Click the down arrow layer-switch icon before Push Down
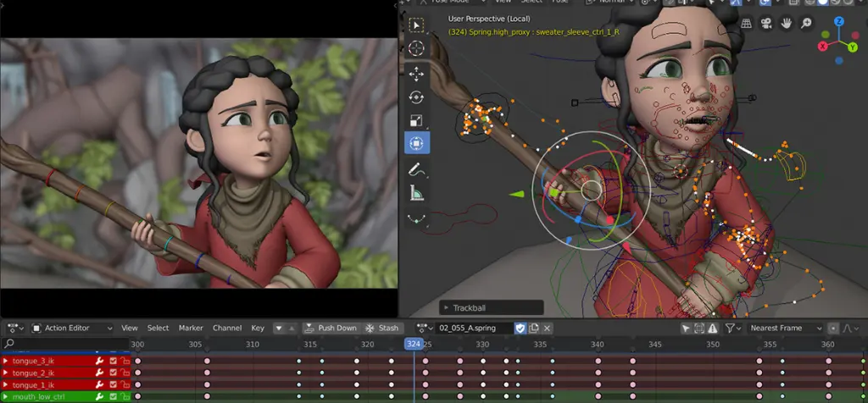 (279, 328)
